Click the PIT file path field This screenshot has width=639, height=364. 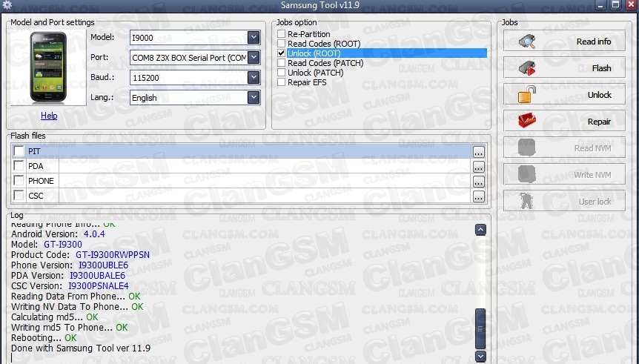265,150
